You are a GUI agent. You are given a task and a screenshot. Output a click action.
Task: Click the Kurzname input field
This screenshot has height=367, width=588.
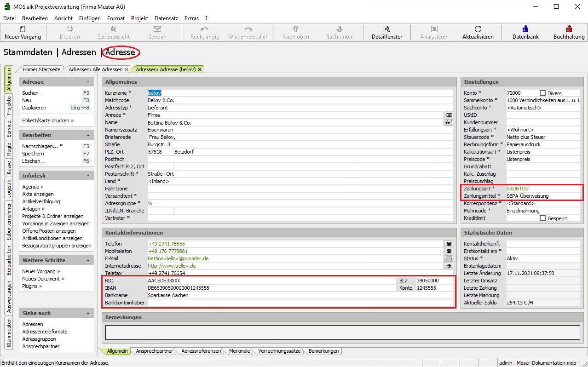click(x=300, y=93)
